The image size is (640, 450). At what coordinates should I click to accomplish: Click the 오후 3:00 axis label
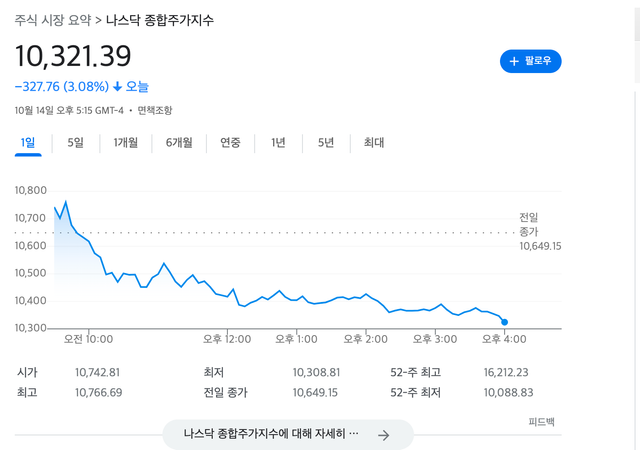pyautogui.click(x=435, y=339)
